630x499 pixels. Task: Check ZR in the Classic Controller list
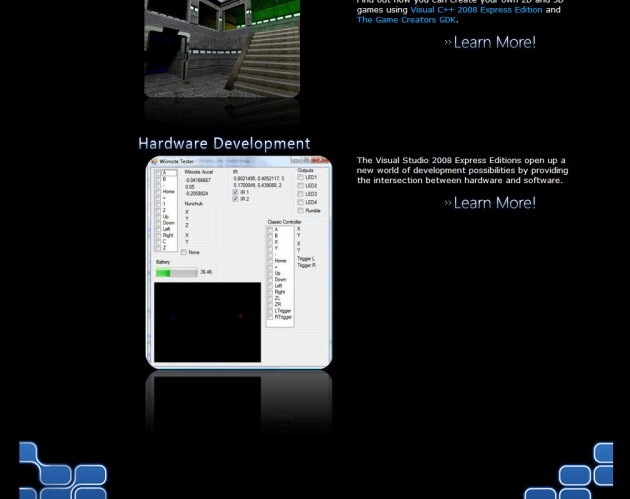[x=270, y=305]
